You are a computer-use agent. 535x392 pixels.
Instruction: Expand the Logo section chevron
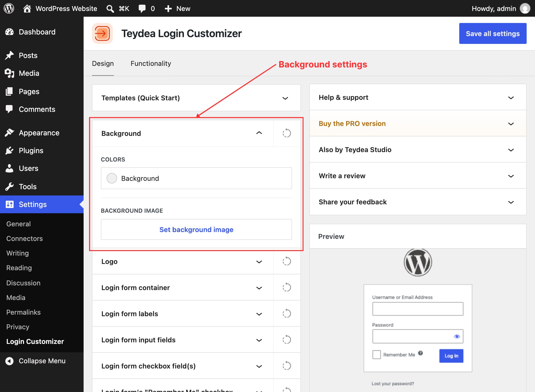click(259, 262)
